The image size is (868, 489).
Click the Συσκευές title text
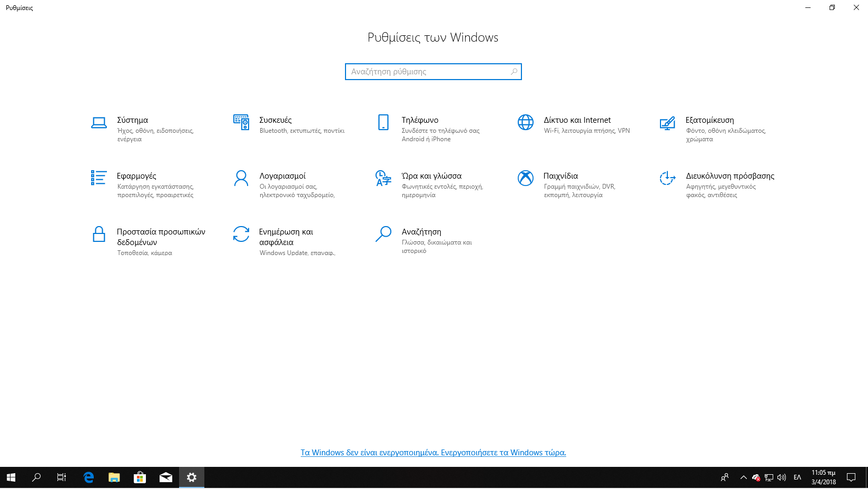point(275,120)
